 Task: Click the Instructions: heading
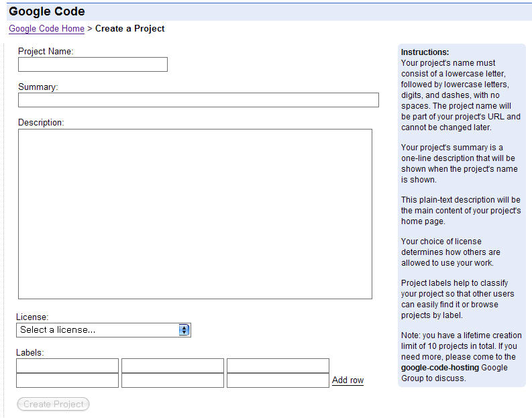(425, 52)
